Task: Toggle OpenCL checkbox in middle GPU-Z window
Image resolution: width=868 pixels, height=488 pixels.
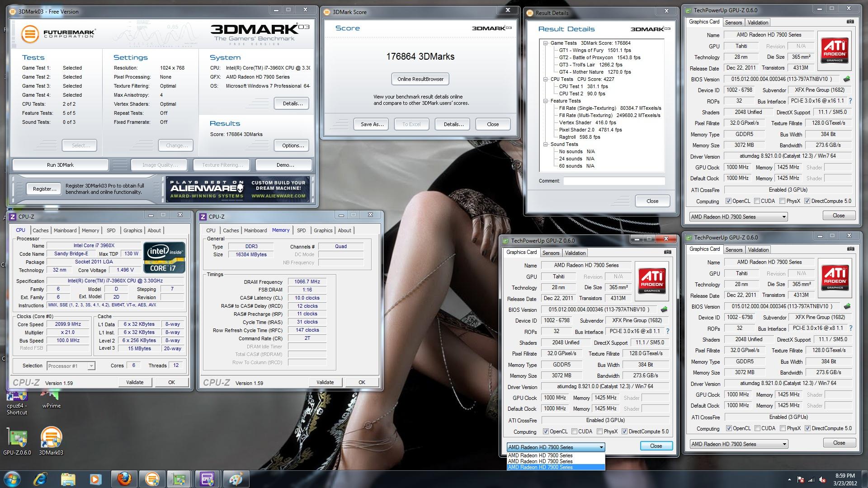Action: pos(546,432)
